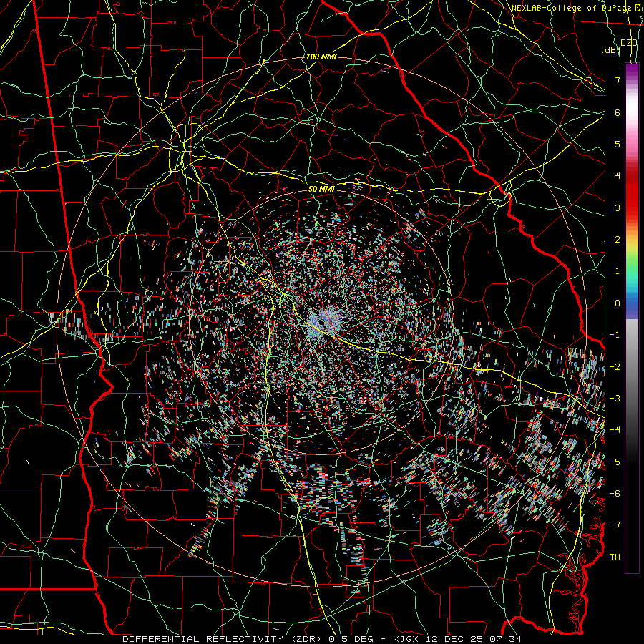Click the KJGX radar site center dot
The height and width of the screenshot is (644, 644).
[321, 323]
